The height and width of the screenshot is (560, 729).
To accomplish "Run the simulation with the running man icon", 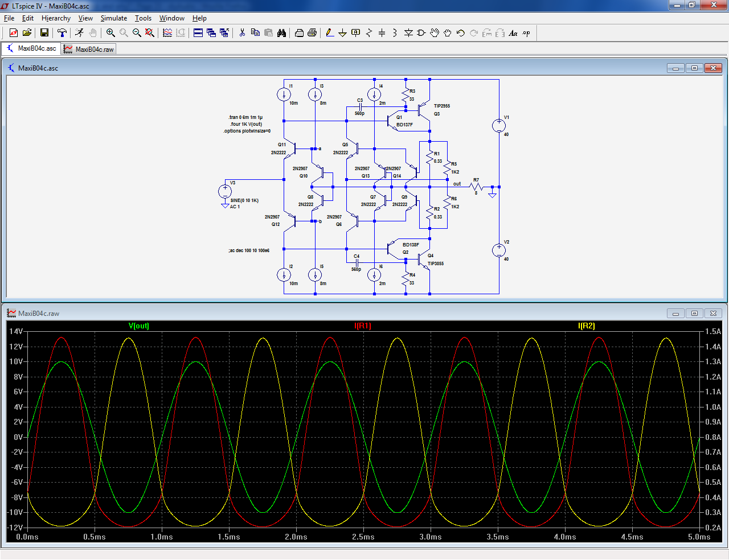I will 80,33.
